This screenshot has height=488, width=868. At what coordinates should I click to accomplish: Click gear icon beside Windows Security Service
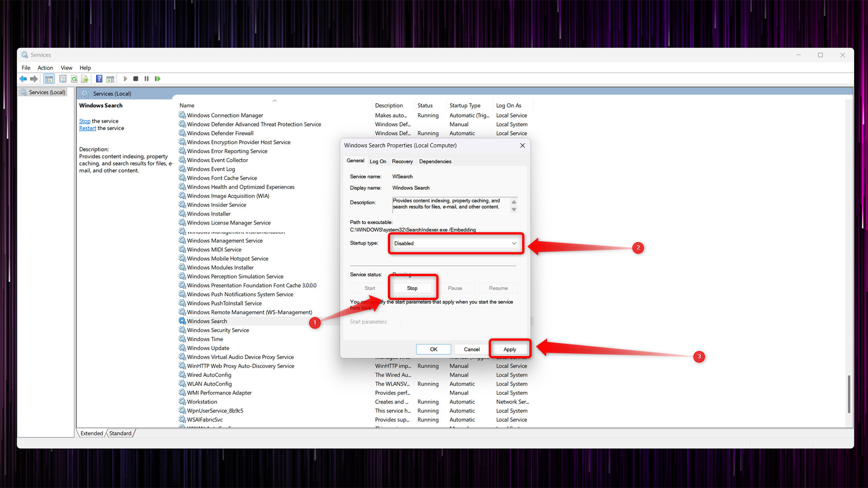point(182,330)
